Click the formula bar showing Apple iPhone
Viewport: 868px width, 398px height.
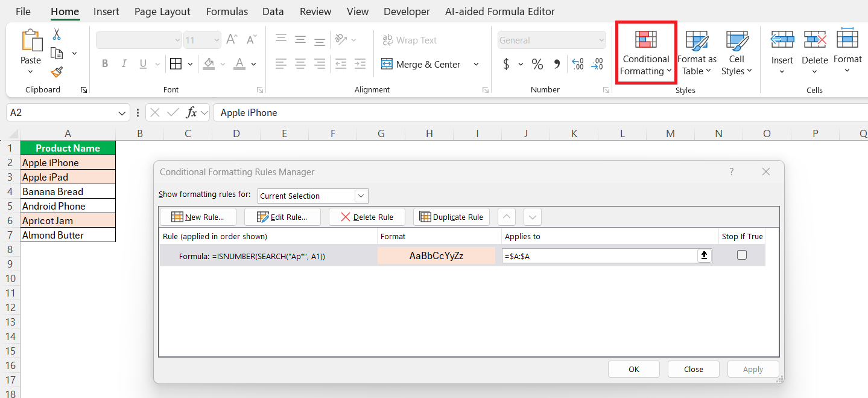pos(540,112)
